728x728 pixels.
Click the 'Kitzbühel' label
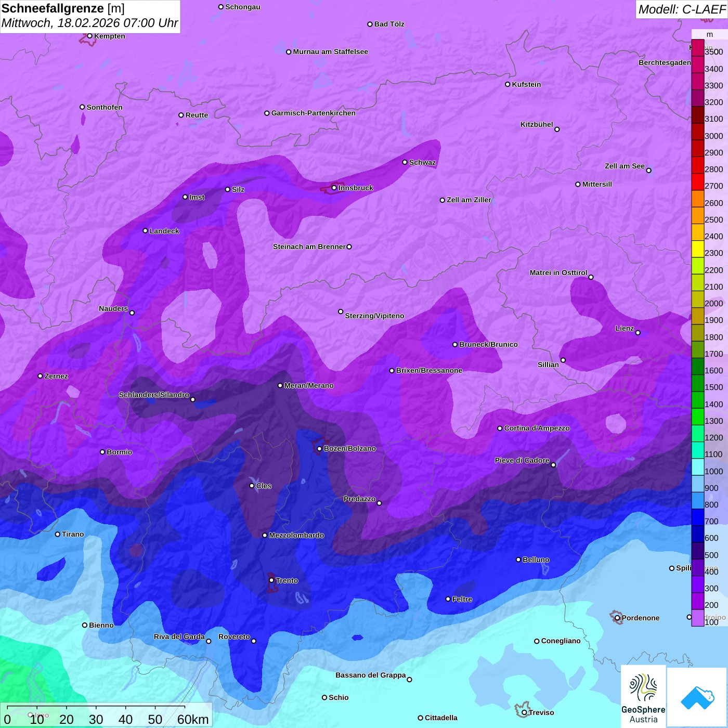click(537, 124)
